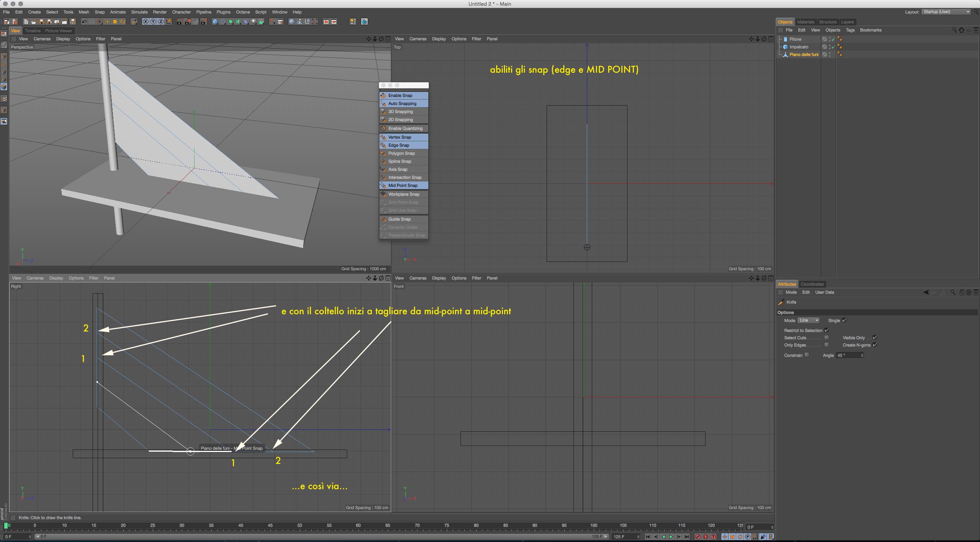Screen dimensions: 980x542
Task: Select the Rotate tool icon
Action: 122,22
